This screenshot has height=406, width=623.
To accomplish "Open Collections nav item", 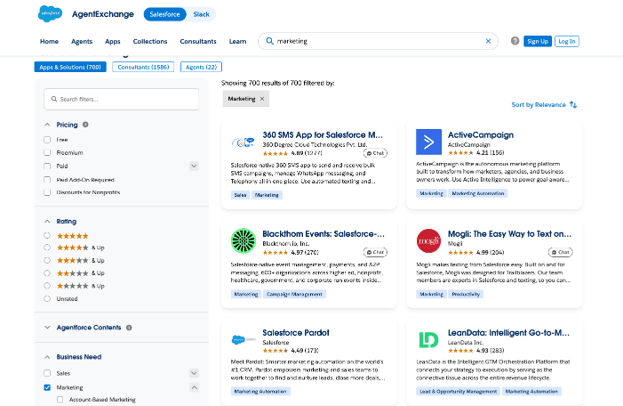I will pyautogui.click(x=150, y=41).
